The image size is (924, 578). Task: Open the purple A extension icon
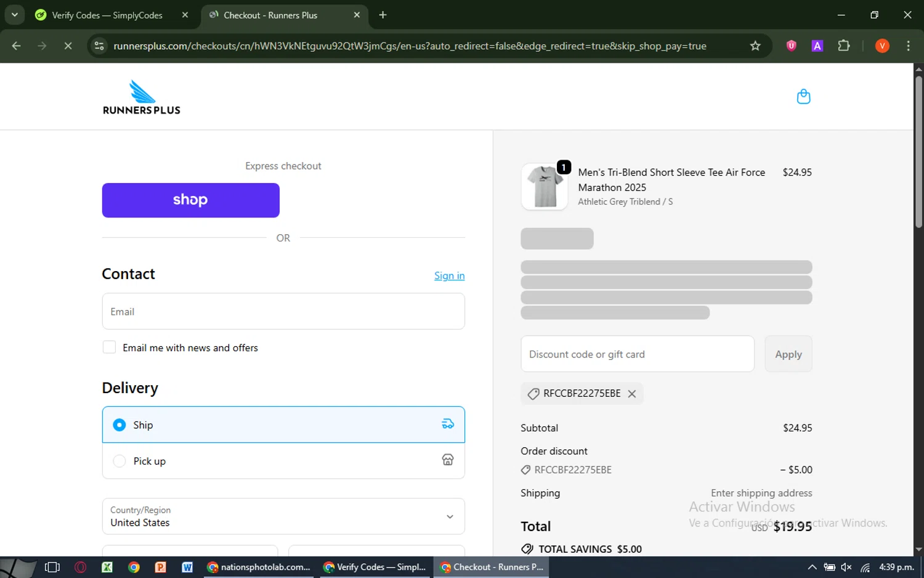817,46
